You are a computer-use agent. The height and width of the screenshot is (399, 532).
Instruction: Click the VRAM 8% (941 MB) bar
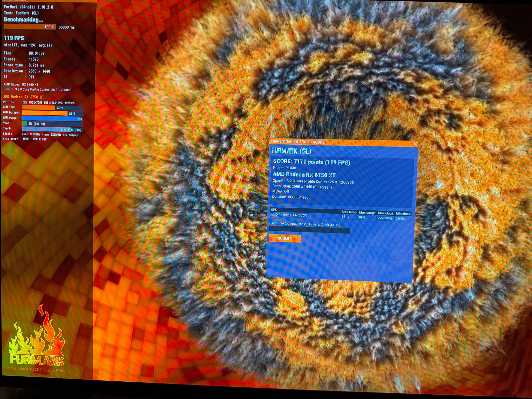[x=53, y=124]
